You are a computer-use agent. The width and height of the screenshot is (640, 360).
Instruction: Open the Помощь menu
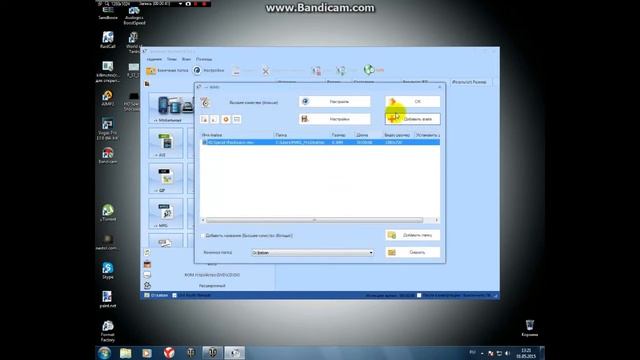click(x=204, y=59)
